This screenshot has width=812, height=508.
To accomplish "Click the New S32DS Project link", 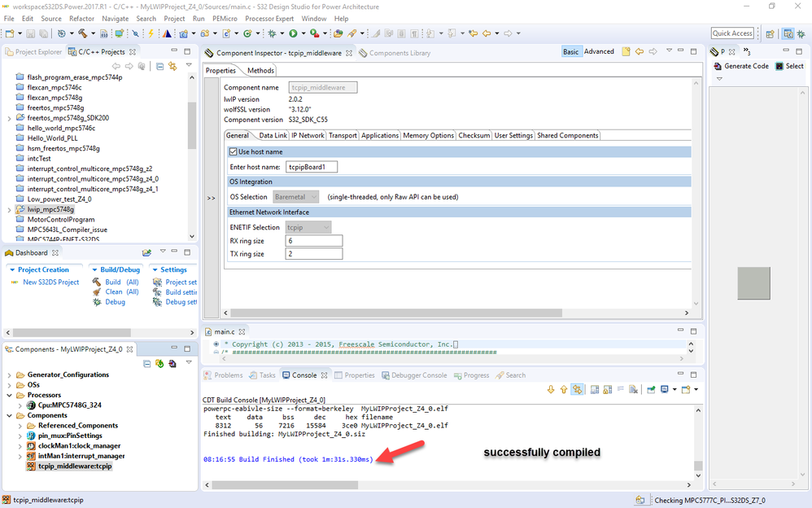I will [x=50, y=282].
